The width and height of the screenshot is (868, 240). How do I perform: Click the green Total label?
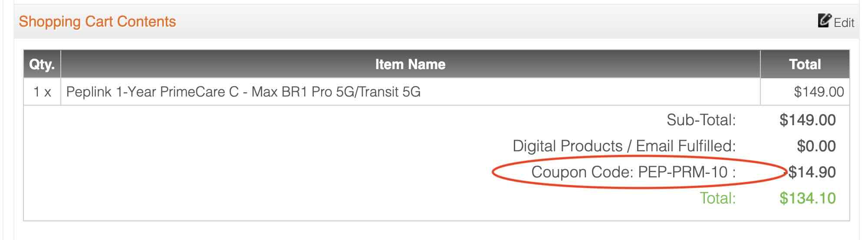718,198
